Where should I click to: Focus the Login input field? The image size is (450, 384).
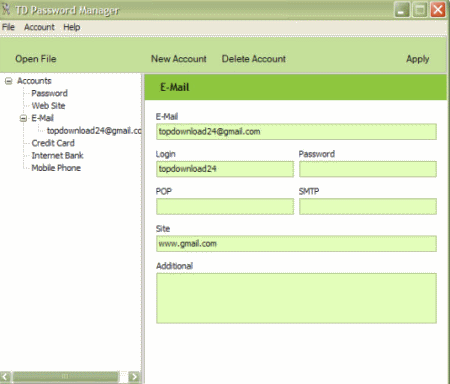pos(225,169)
